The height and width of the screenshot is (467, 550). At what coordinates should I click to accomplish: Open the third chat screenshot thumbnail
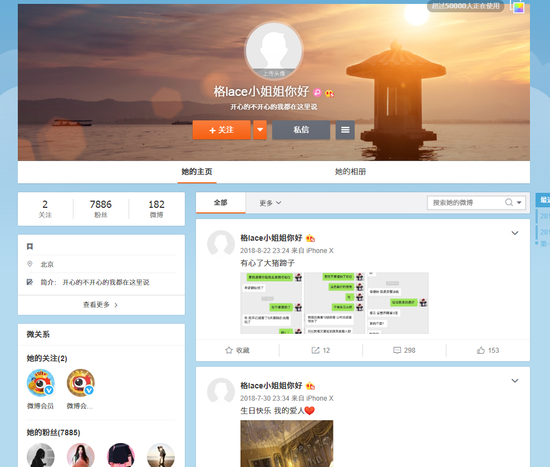point(398,303)
